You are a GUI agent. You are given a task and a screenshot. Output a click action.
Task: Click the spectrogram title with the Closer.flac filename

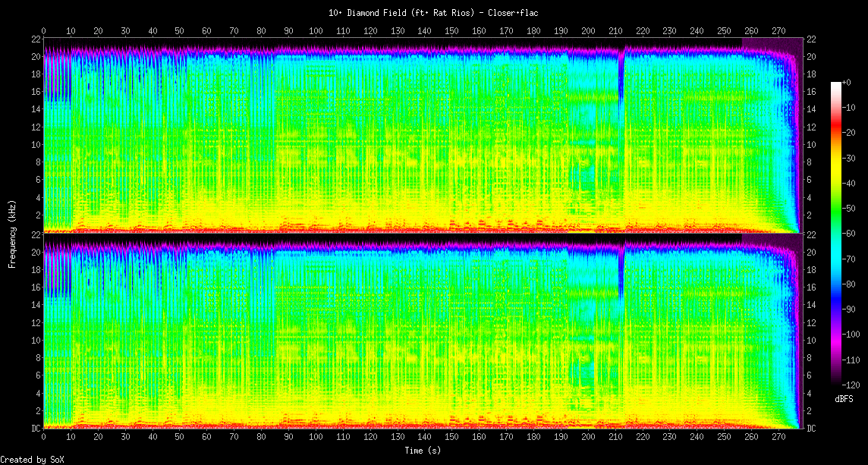[433, 13]
